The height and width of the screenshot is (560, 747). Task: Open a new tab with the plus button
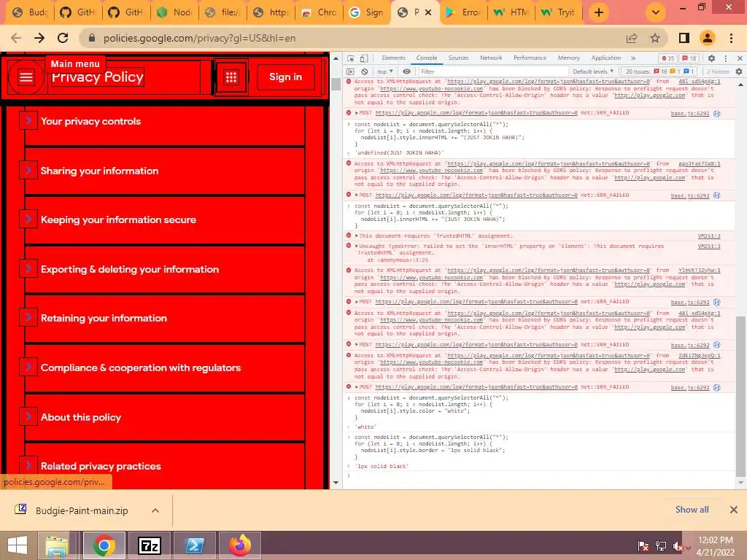tap(599, 12)
